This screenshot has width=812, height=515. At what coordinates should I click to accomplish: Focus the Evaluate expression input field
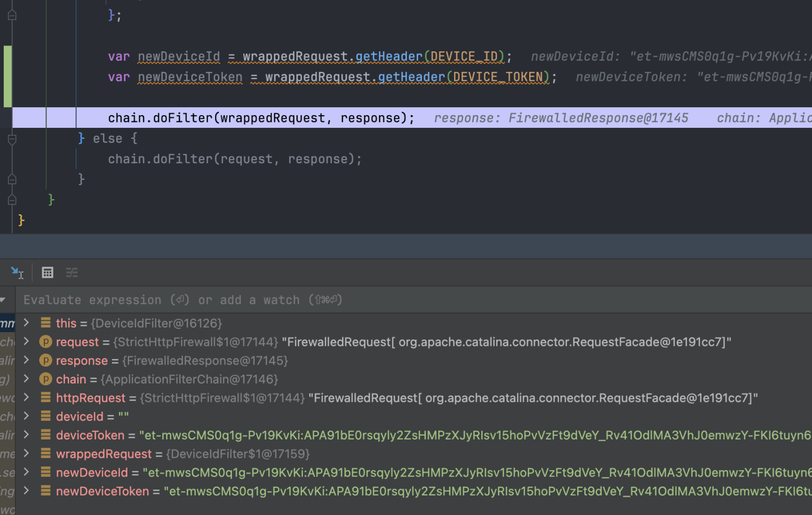click(370, 300)
